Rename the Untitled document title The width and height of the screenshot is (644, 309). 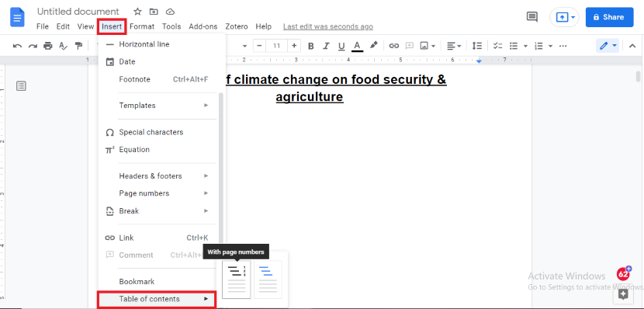[x=78, y=12]
